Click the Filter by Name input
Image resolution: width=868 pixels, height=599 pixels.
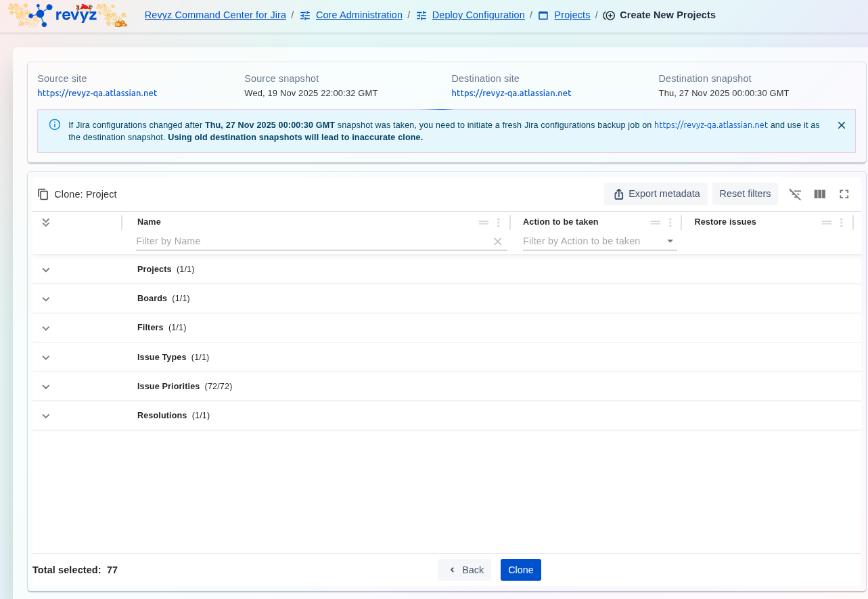[x=311, y=242]
